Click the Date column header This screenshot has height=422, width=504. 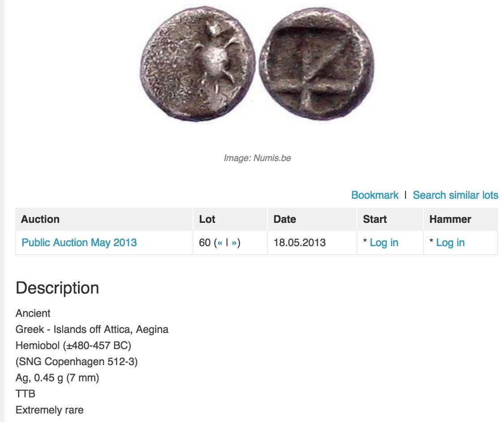click(284, 219)
